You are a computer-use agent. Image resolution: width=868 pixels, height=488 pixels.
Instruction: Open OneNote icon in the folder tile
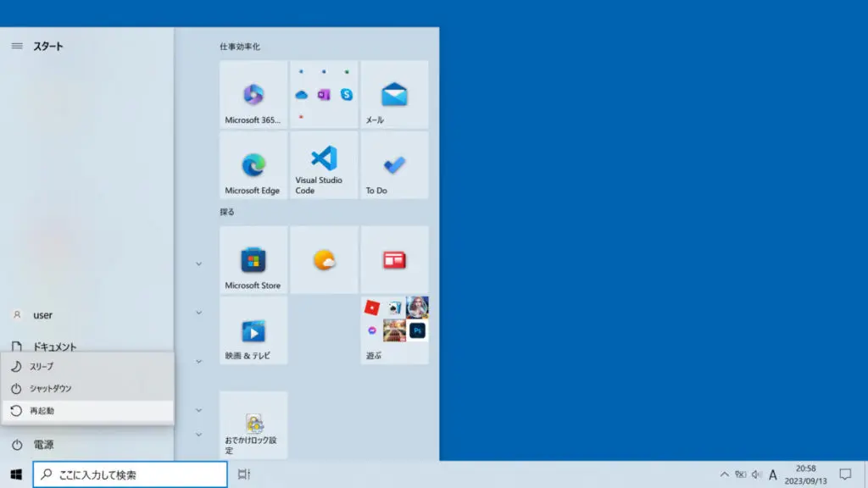(x=324, y=95)
